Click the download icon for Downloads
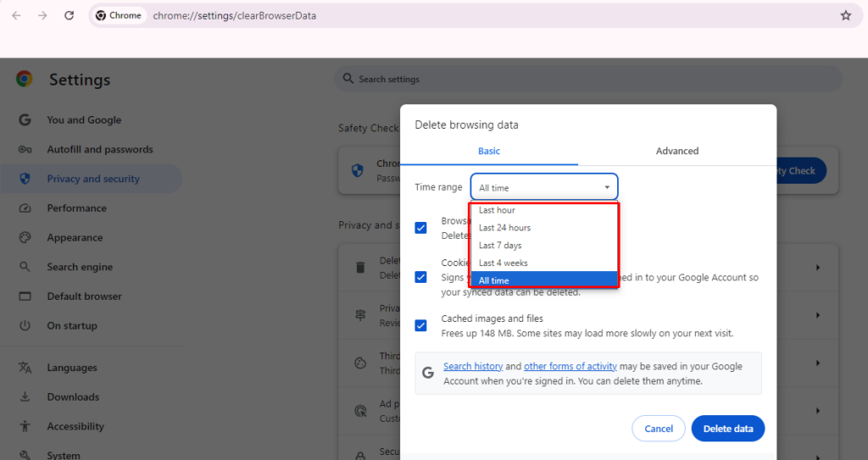This screenshot has height=460, width=868. [x=25, y=396]
